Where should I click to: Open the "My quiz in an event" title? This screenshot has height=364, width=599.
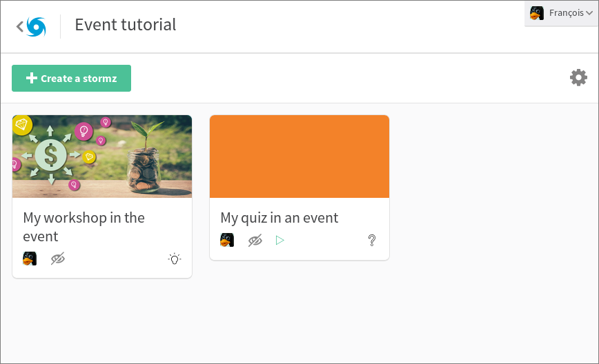tap(279, 218)
